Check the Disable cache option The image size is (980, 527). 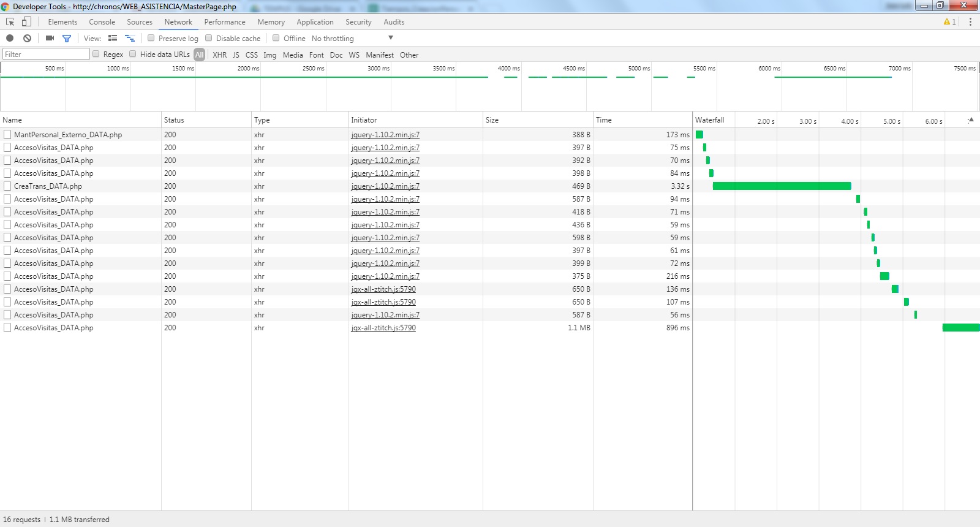(209, 38)
